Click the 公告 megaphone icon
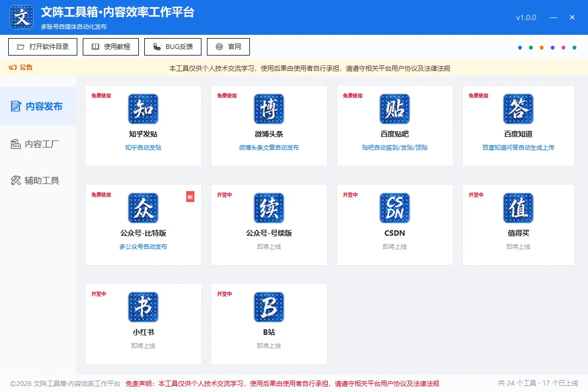The height and width of the screenshot is (392, 588). 13,67
